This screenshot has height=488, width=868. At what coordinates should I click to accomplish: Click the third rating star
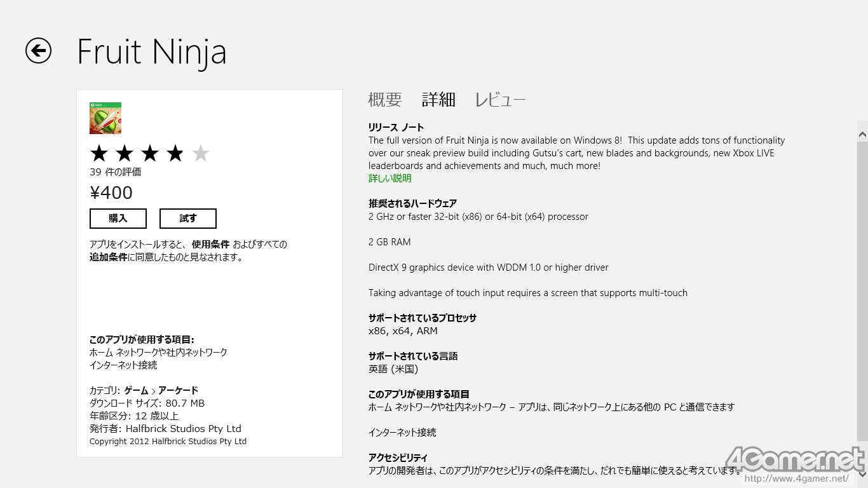click(150, 153)
